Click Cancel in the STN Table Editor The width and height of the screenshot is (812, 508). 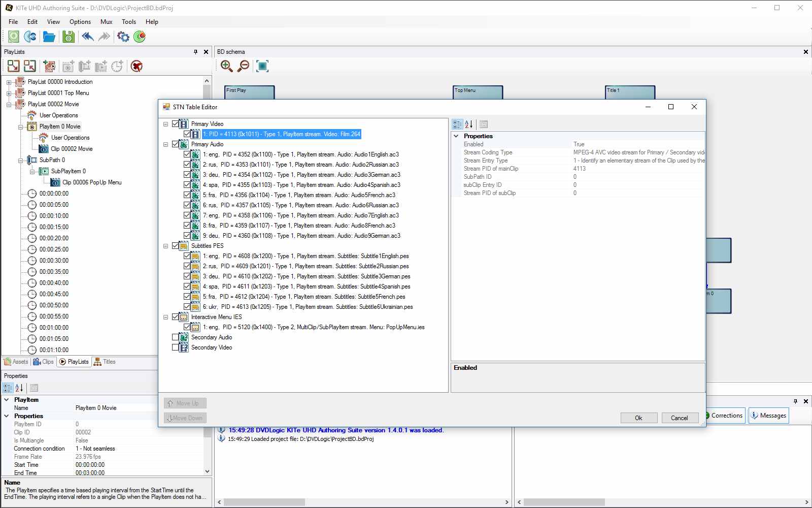tap(679, 418)
